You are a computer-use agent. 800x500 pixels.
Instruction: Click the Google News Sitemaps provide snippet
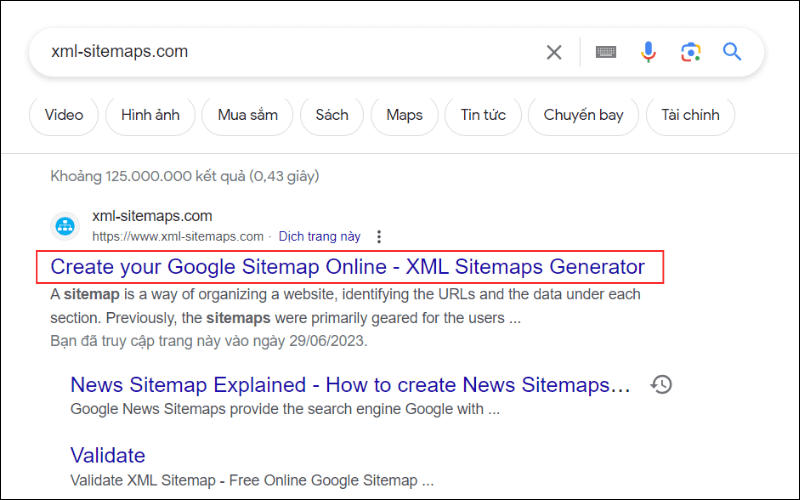point(285,409)
